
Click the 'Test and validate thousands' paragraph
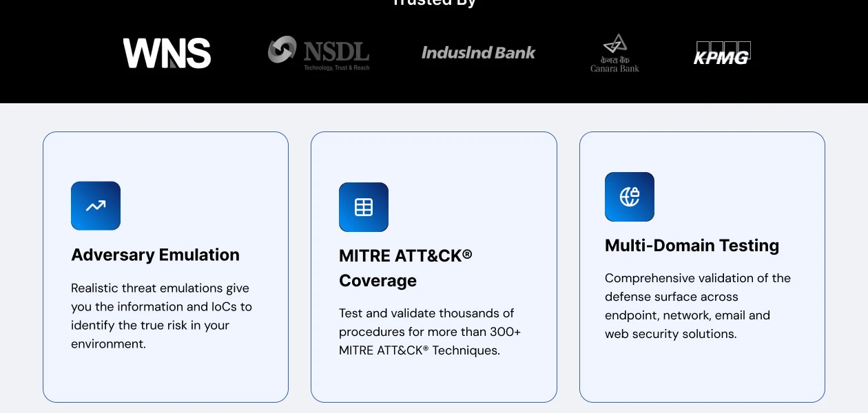click(429, 332)
